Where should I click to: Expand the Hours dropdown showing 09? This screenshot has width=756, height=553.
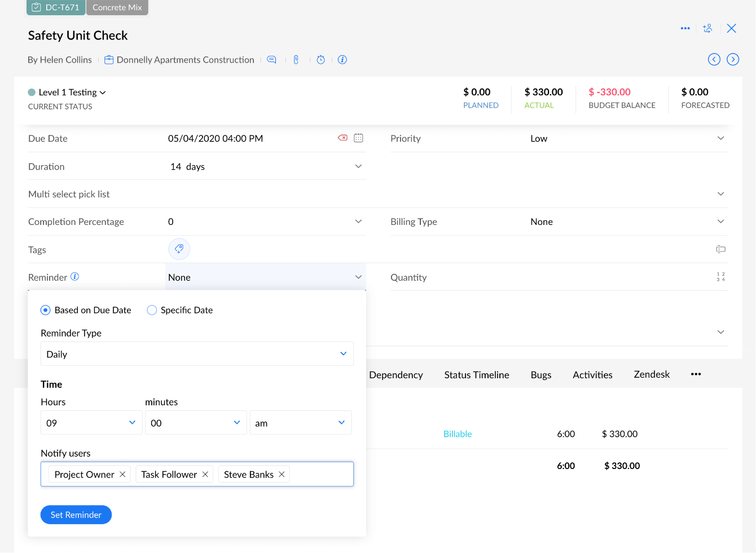[91, 422]
